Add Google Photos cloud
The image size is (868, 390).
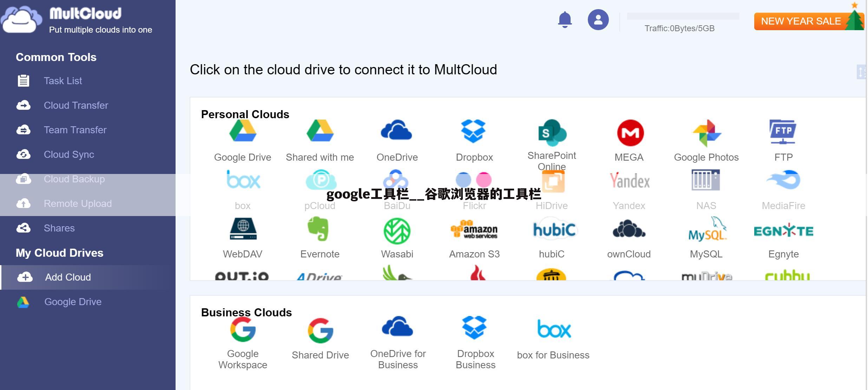tap(706, 133)
